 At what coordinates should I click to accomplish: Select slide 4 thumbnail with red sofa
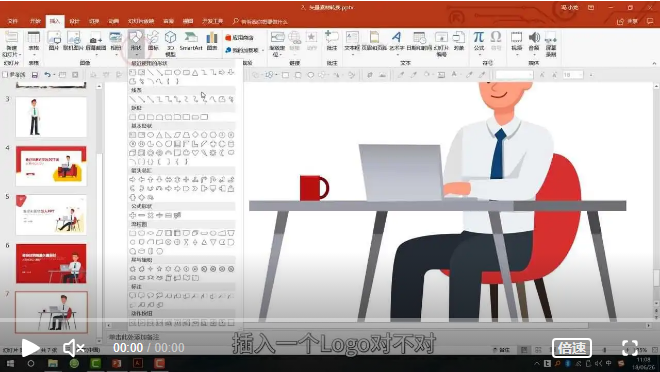(x=51, y=166)
